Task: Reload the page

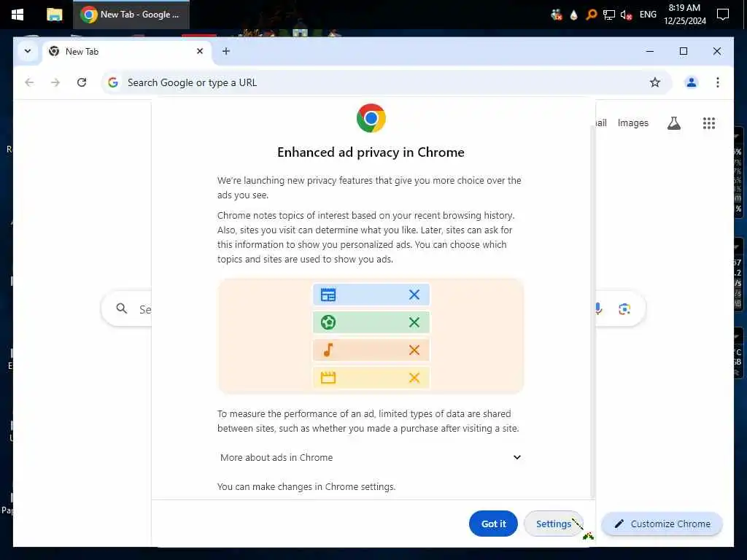Action: (x=82, y=82)
